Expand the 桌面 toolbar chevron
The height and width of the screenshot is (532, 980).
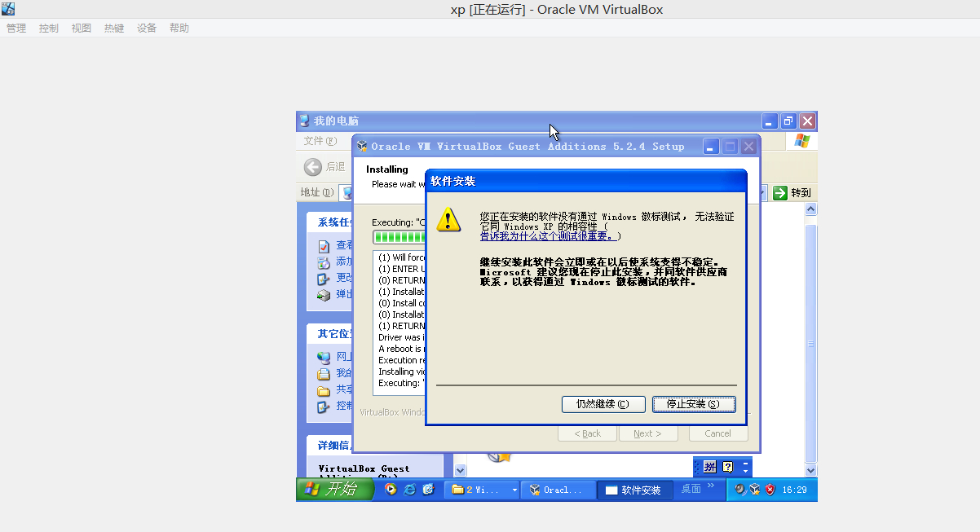coord(710,486)
